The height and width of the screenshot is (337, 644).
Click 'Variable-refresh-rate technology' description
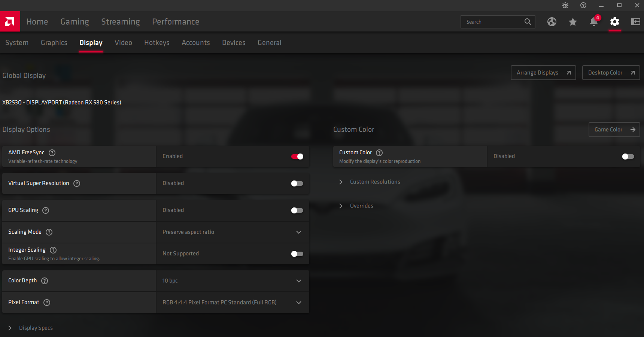pyautogui.click(x=43, y=161)
